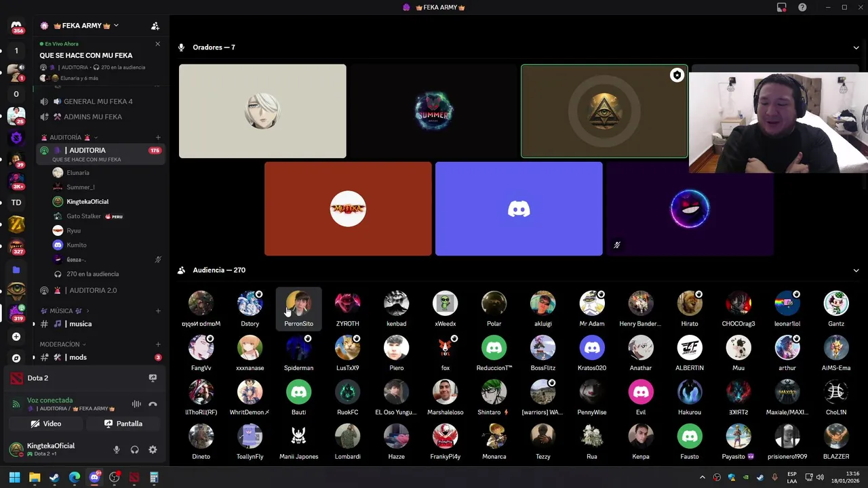Open KingtekaOficial user profile panel

click(x=51, y=449)
